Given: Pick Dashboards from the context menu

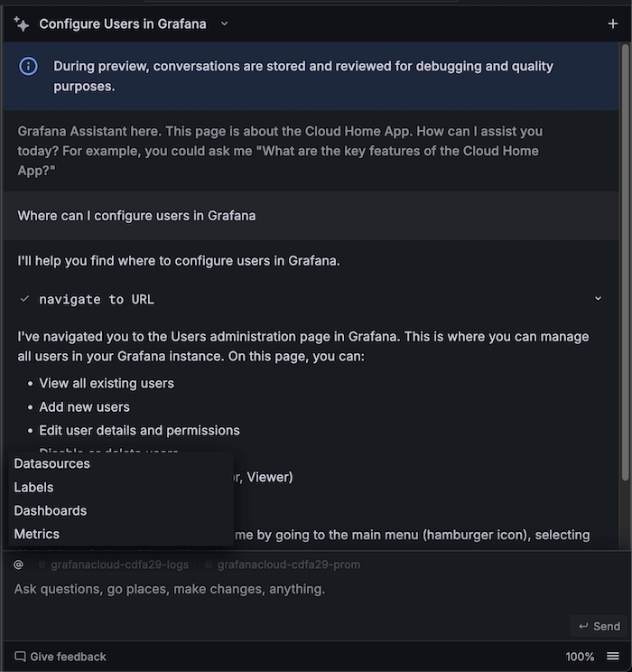Looking at the screenshot, I should tap(51, 510).
